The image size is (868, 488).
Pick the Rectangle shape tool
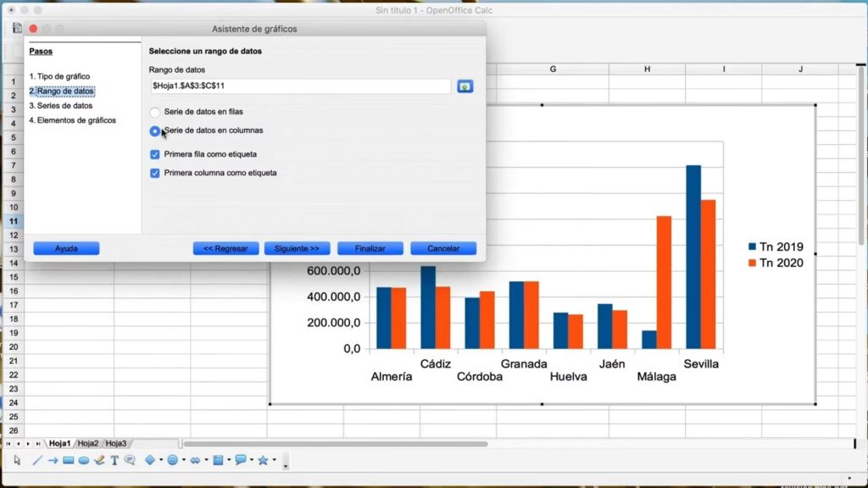tap(69, 460)
